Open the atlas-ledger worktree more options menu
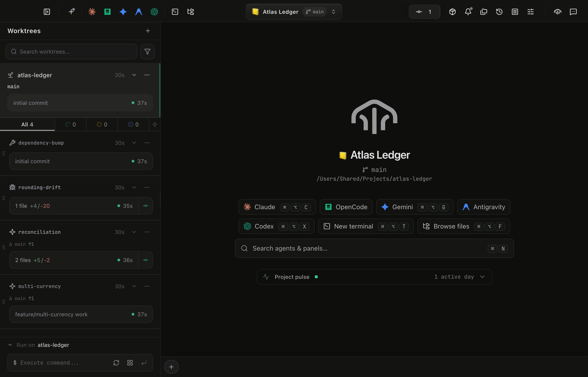 tap(147, 75)
